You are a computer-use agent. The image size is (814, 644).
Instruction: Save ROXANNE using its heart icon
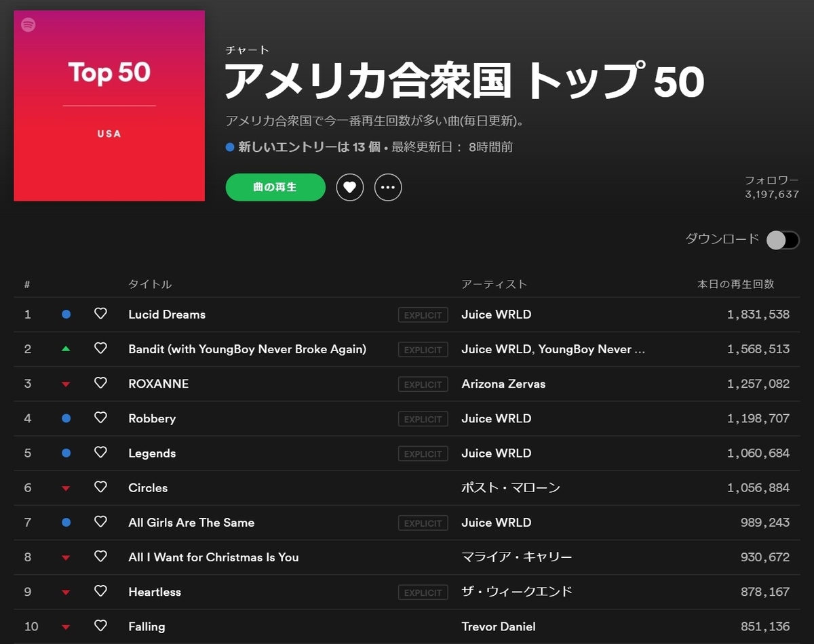tap(100, 383)
